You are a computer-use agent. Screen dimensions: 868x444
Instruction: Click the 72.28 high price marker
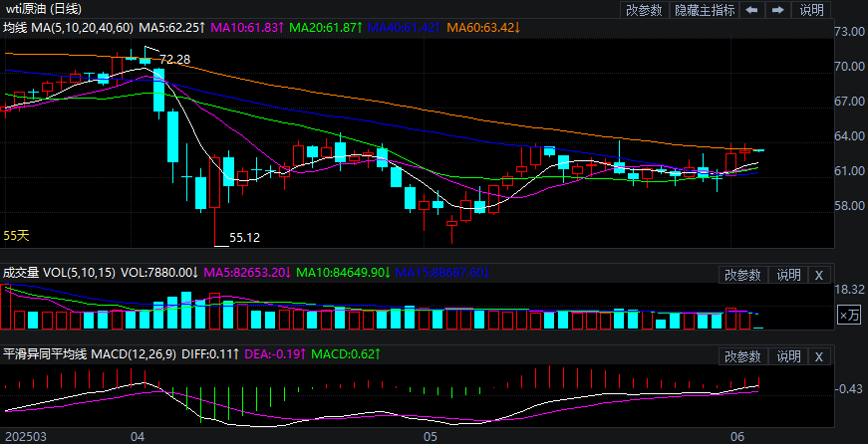(175, 61)
